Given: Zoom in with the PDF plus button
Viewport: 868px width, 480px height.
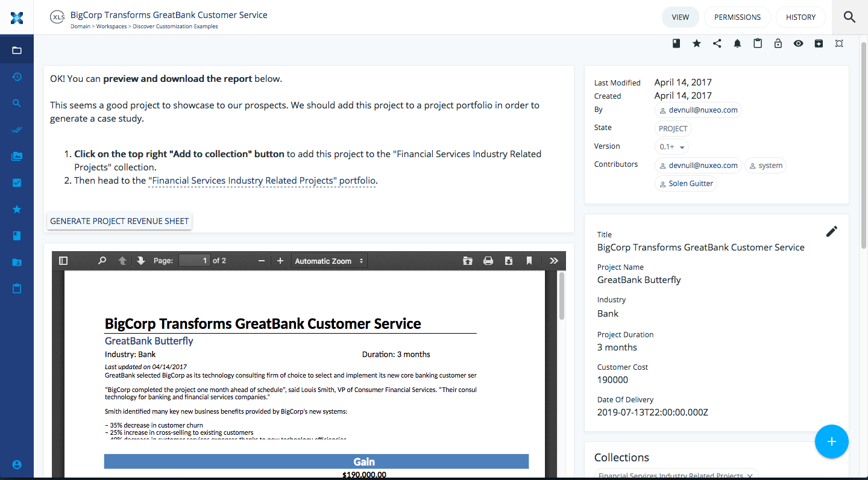Looking at the screenshot, I should point(280,261).
